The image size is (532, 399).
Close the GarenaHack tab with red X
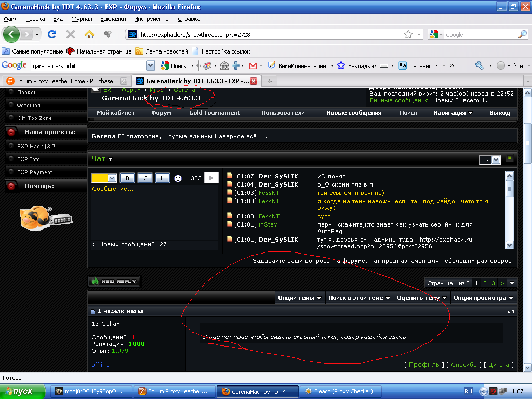[x=254, y=81]
